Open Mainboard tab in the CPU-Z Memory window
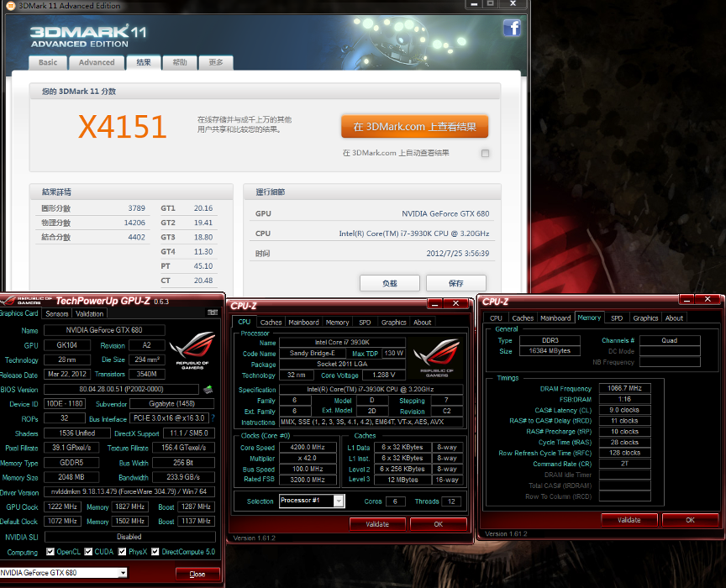This screenshot has height=588, width=726. pos(555,318)
